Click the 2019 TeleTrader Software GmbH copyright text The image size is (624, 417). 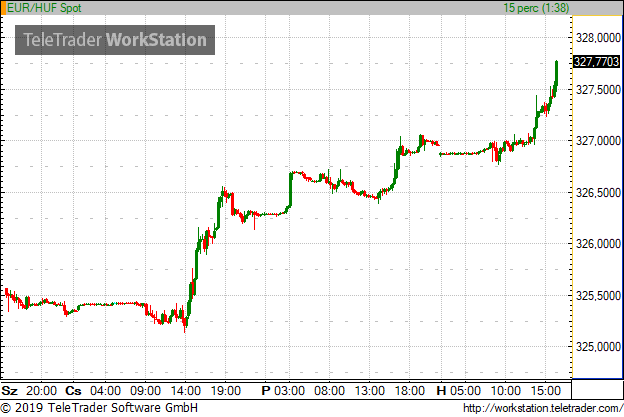click(99, 408)
